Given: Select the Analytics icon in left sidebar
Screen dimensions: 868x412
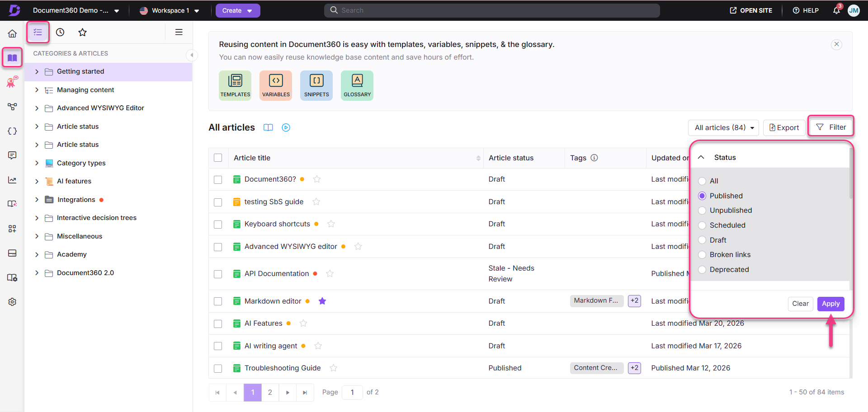Looking at the screenshot, I should point(12,180).
